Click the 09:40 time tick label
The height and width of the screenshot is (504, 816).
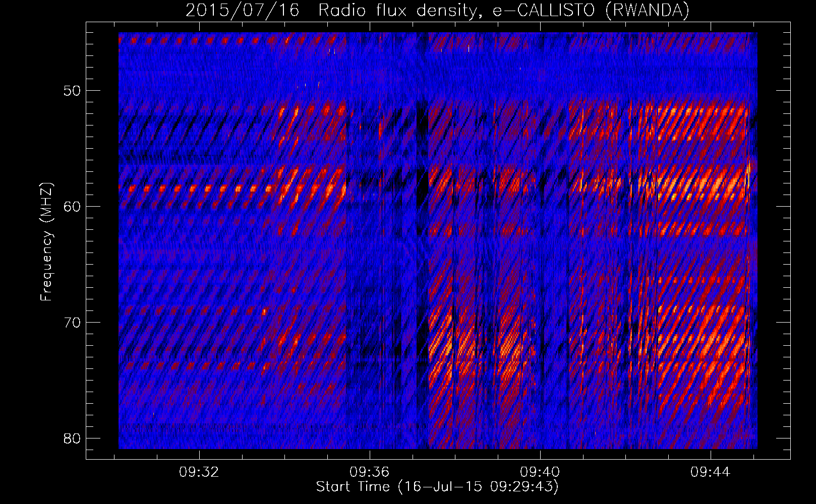(540, 472)
